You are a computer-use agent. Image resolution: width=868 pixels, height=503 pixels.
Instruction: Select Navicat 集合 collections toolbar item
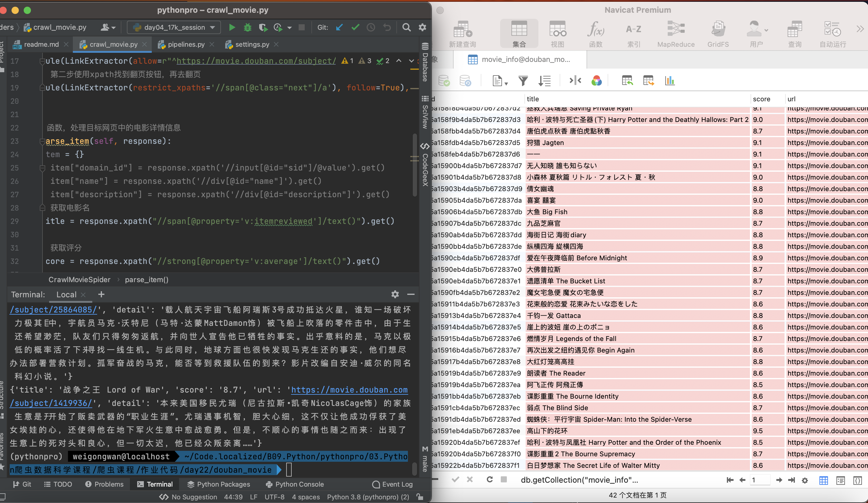[x=519, y=34]
